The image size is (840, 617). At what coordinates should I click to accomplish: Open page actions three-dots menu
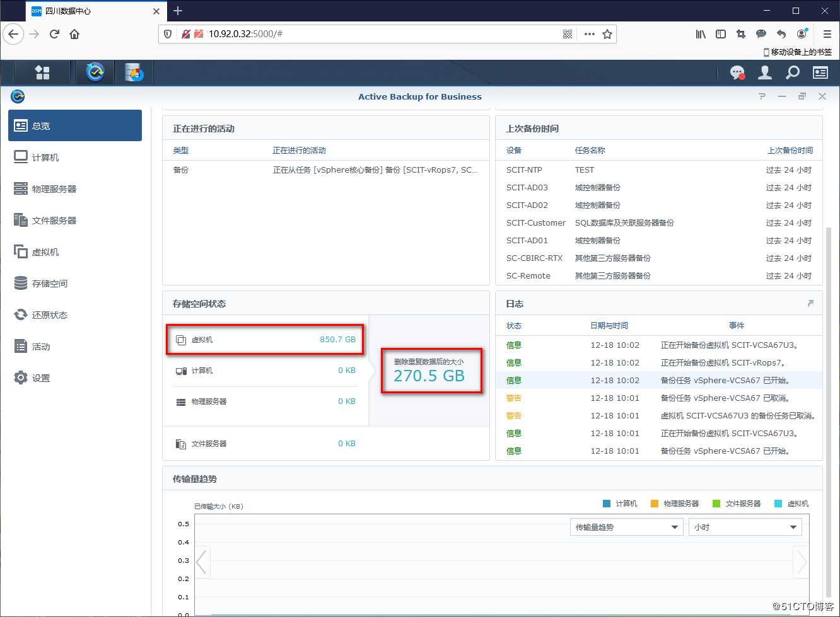[589, 34]
